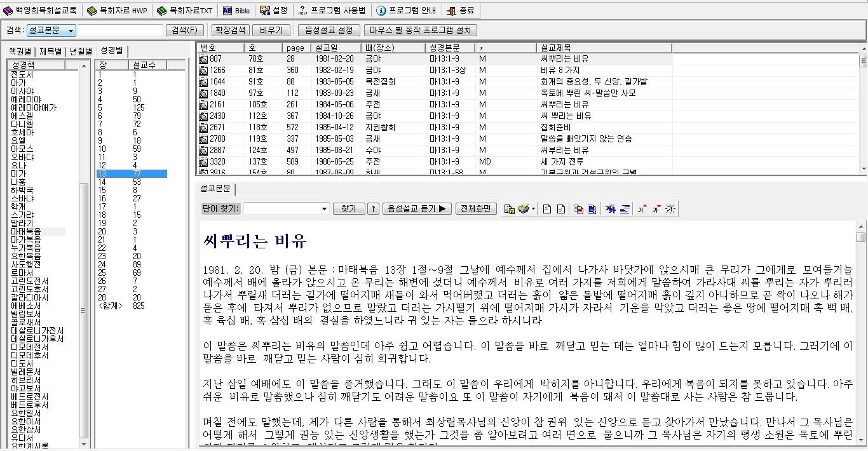Click the copy-text icon above the sermon body
868x451 pixels.
click(x=579, y=208)
